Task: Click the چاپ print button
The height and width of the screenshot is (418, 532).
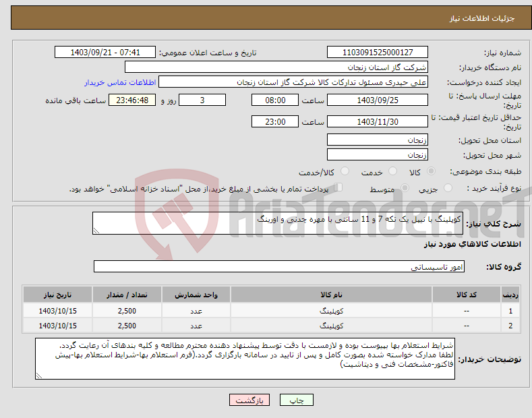Action: [x=297, y=400]
